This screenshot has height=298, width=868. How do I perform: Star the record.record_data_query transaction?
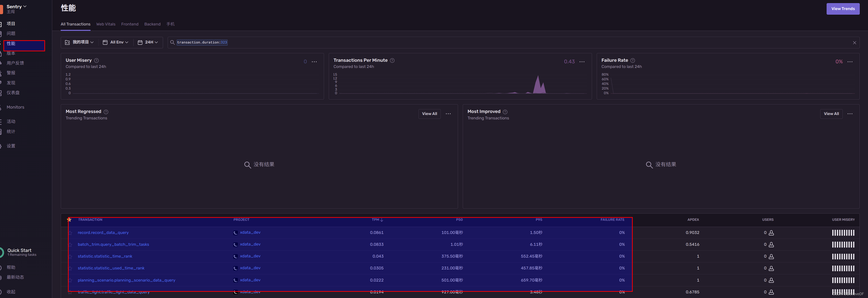[70, 233]
